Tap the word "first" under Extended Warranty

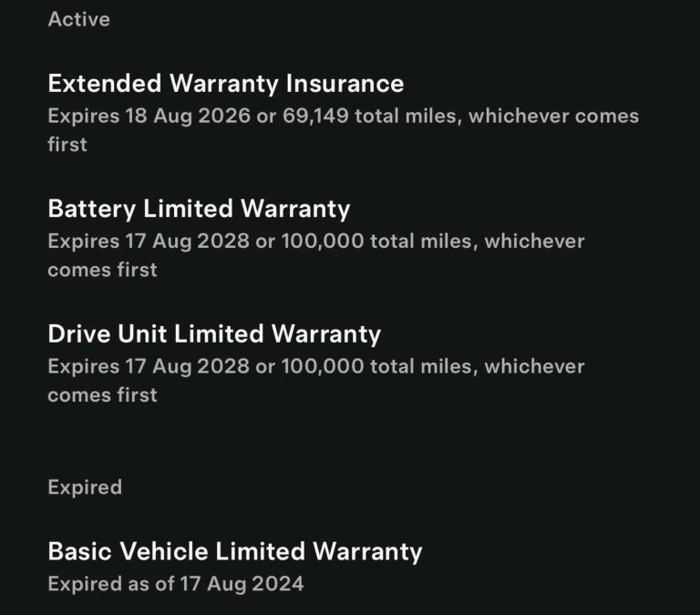pos(67,145)
